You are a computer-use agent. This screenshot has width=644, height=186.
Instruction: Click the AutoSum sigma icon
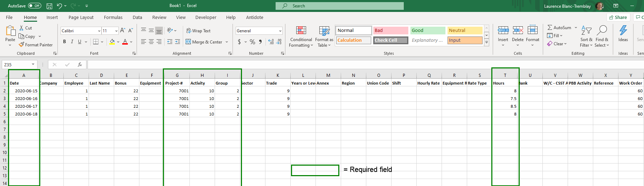click(550, 27)
